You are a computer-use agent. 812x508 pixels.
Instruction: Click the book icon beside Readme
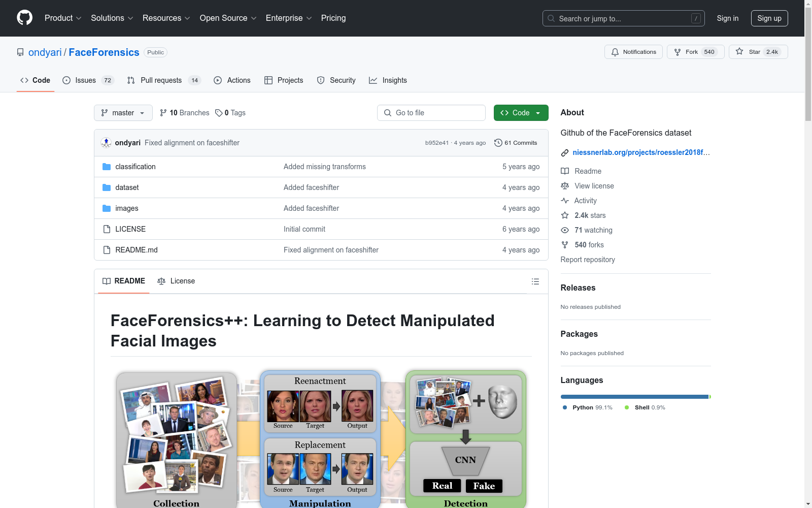[x=565, y=171]
